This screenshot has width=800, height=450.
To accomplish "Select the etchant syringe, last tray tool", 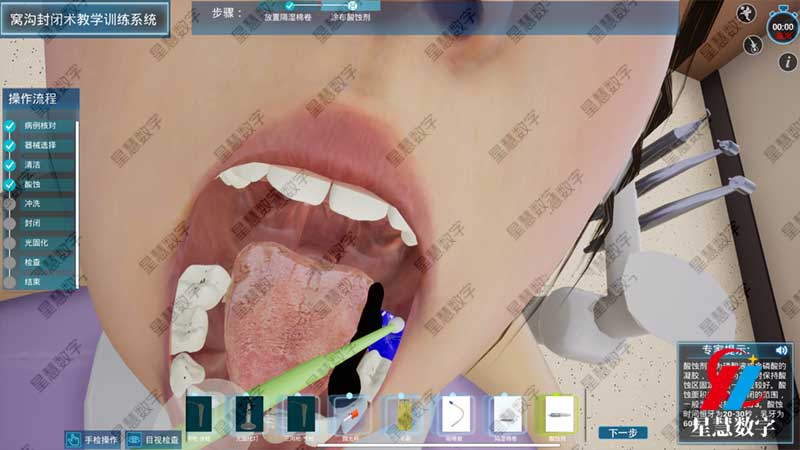I will pos(557,413).
